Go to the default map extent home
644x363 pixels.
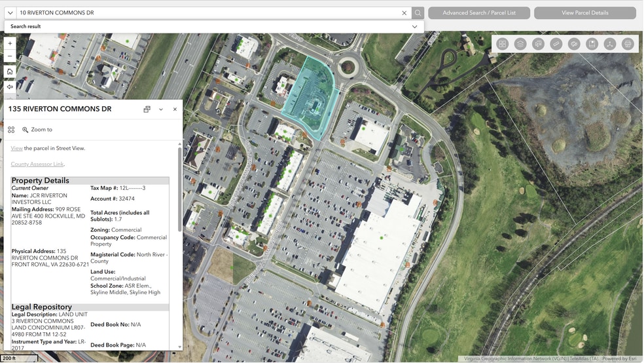tap(10, 71)
